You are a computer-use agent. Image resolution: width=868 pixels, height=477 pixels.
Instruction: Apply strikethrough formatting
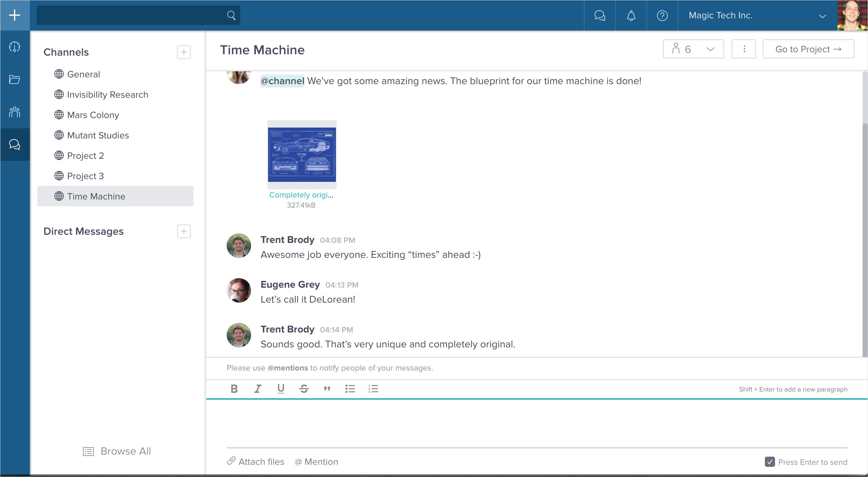point(304,389)
